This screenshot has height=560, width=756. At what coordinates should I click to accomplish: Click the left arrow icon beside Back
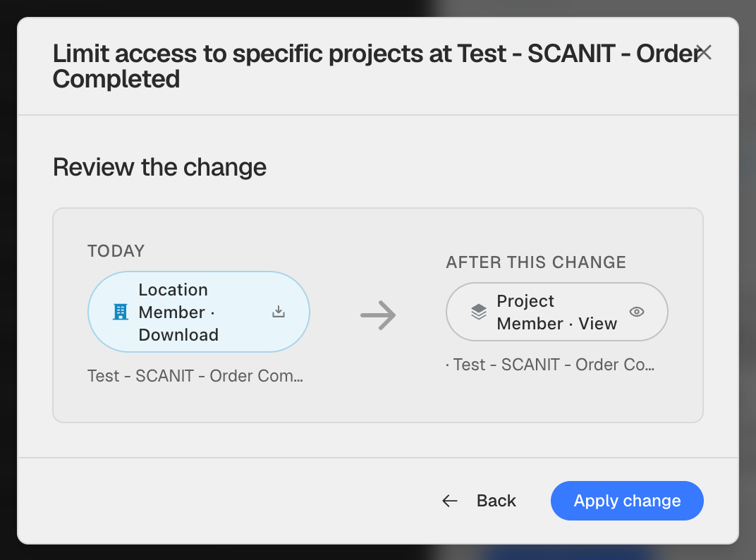[449, 501]
